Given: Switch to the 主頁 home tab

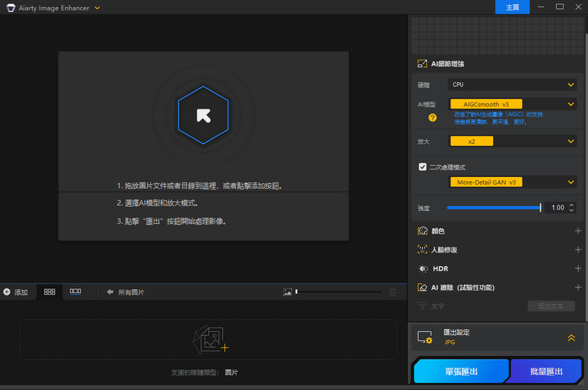Looking at the screenshot, I should [512, 7].
